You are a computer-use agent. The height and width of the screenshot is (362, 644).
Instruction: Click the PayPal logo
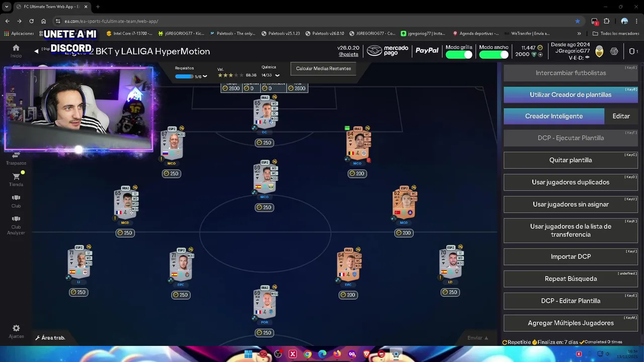point(427,51)
